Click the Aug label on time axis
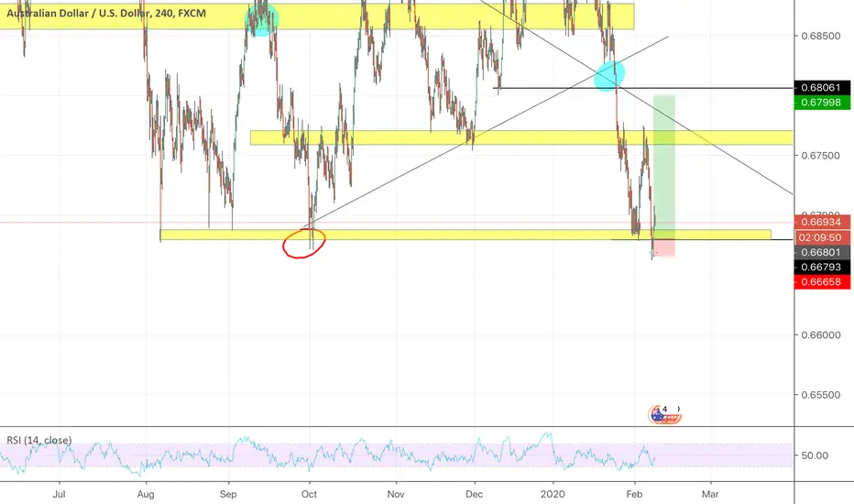Viewport: 854px width, 504px height. (x=146, y=494)
